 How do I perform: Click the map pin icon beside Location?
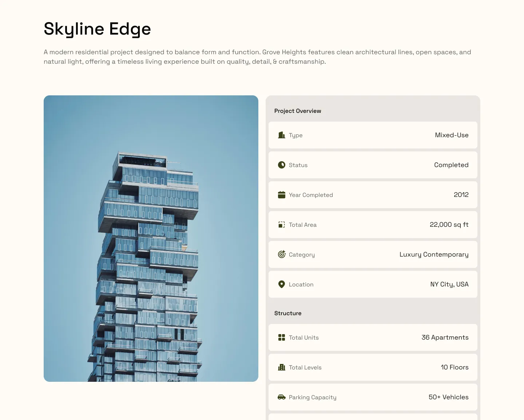(x=282, y=284)
